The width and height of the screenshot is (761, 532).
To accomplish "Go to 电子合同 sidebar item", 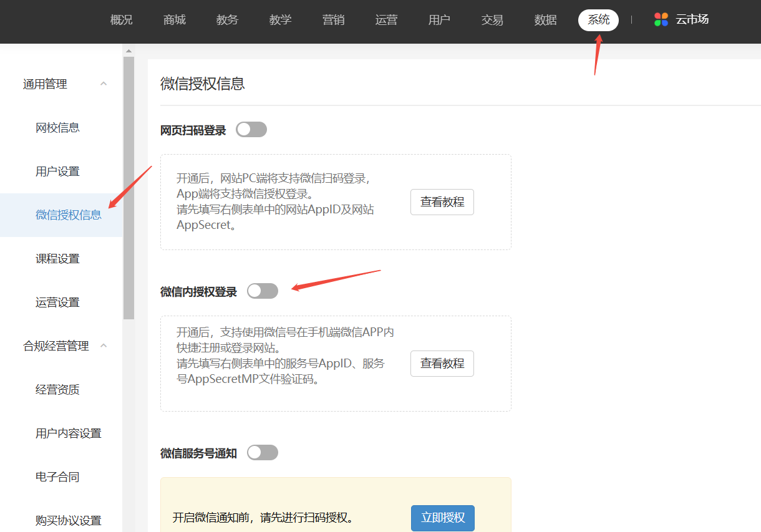I will click(x=58, y=477).
